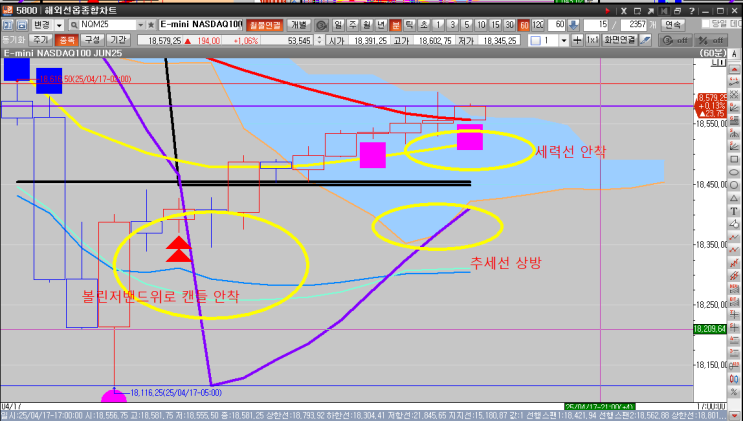Select the triangle drawing tool
The image size is (743, 421).
coord(734,198)
